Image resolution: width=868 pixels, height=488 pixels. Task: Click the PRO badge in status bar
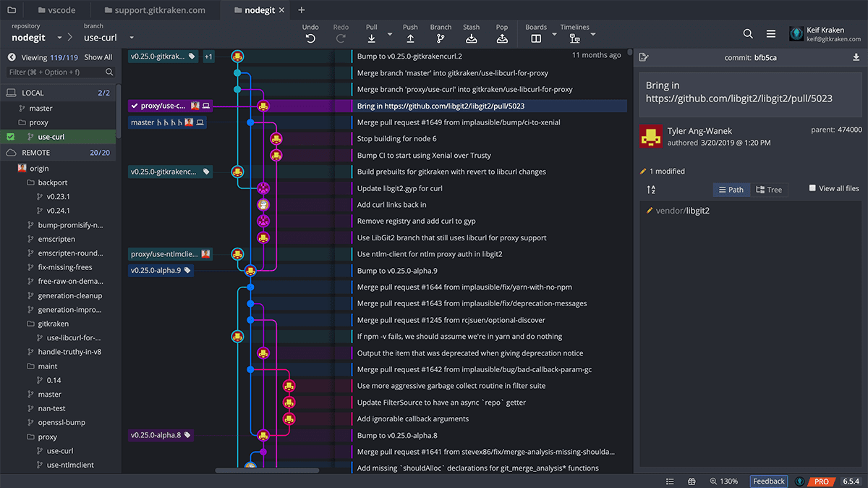coord(822,481)
